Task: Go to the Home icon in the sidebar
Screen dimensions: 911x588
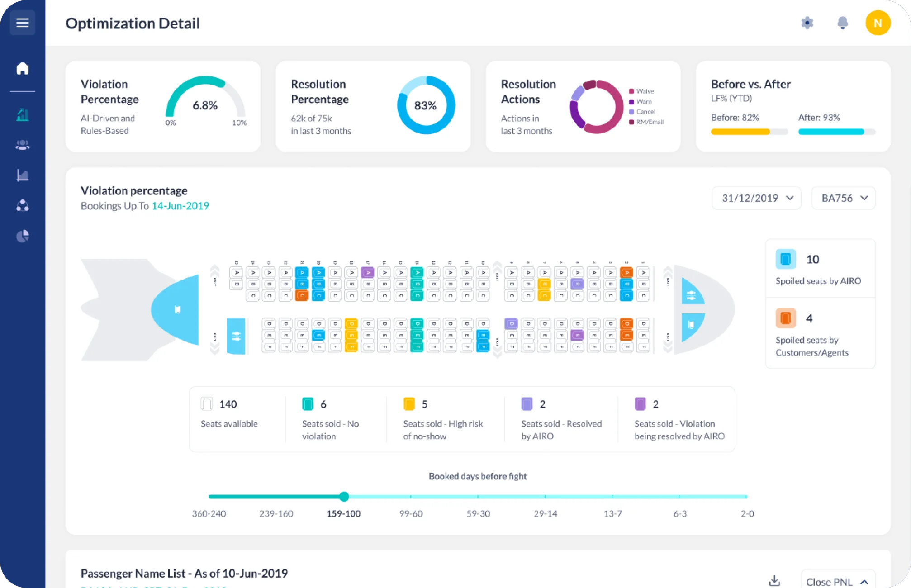Action: tap(23, 68)
